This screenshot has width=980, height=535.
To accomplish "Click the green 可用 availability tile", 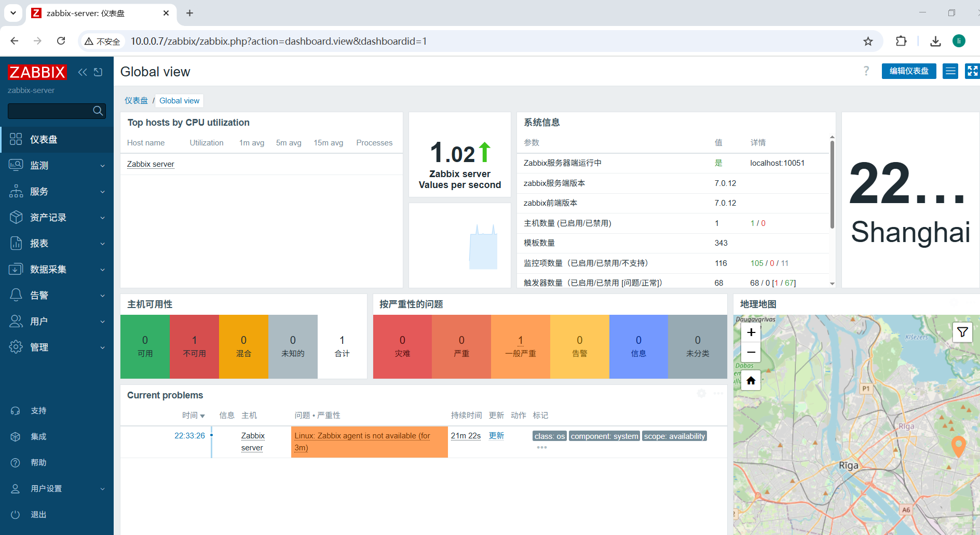I will point(145,346).
